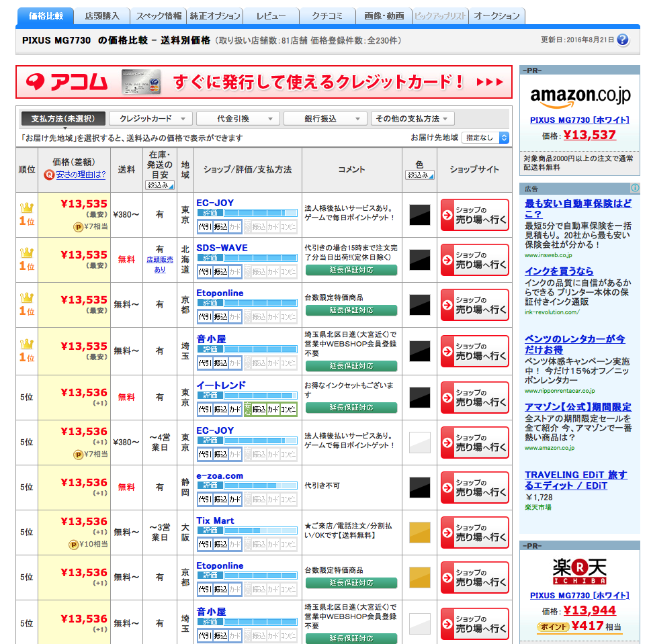Click 延長保証対応 badge in イートレンド row
The width and height of the screenshot is (649, 644).
pyautogui.click(x=351, y=408)
